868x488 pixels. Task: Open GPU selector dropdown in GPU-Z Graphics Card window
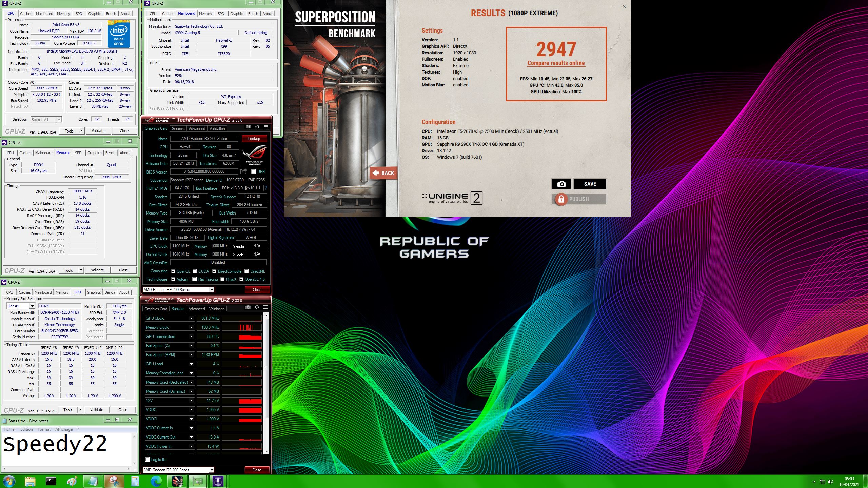coord(212,290)
